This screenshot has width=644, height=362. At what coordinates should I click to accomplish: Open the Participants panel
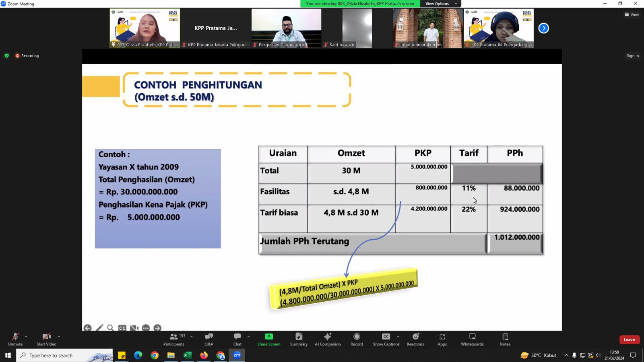tap(173, 339)
